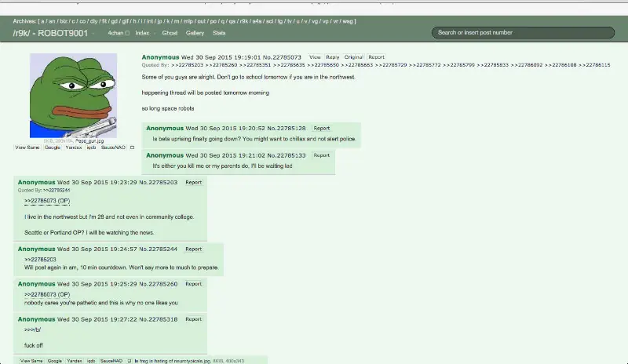Open the /biz/ archive link
Screen dimensions: 628x364
coord(64,21)
